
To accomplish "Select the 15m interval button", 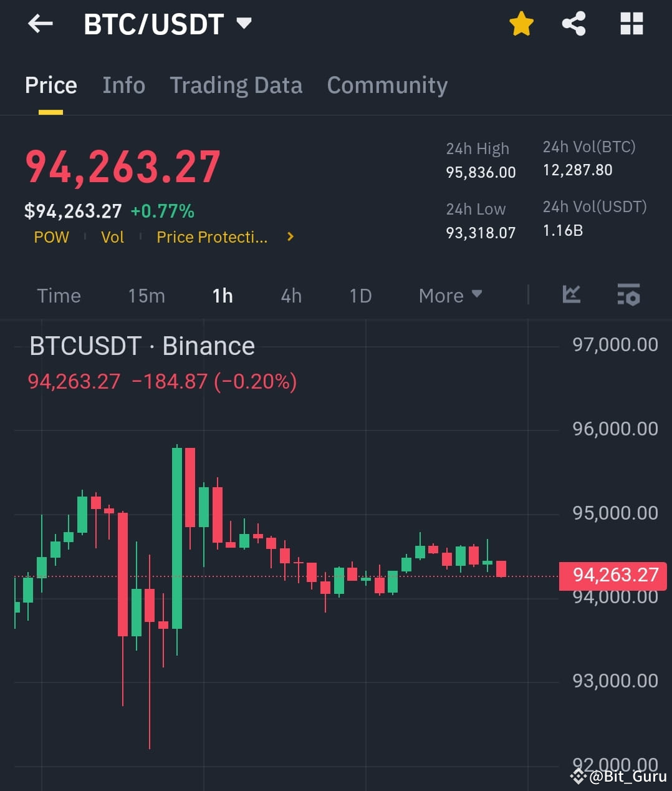I will pyautogui.click(x=146, y=295).
